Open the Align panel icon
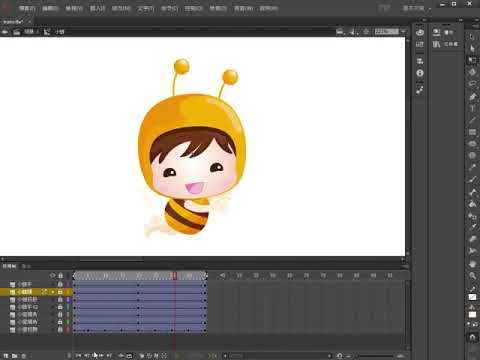480x360 pixels. 420,61
